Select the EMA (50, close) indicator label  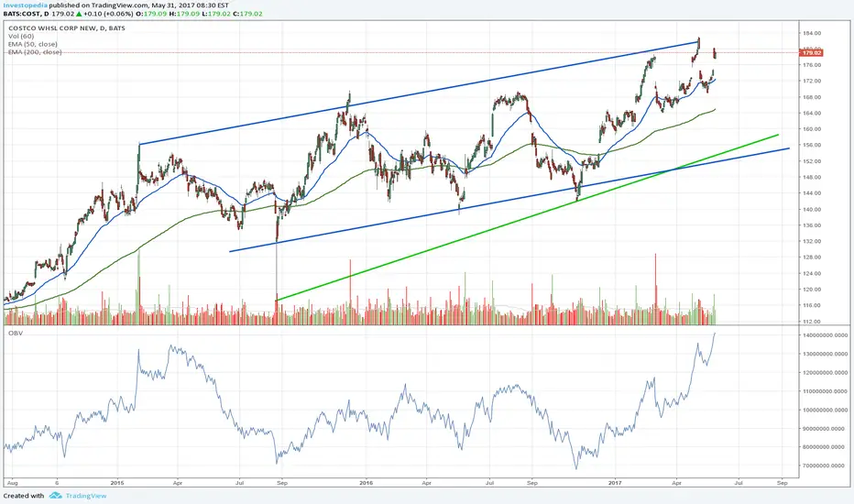click(33, 44)
